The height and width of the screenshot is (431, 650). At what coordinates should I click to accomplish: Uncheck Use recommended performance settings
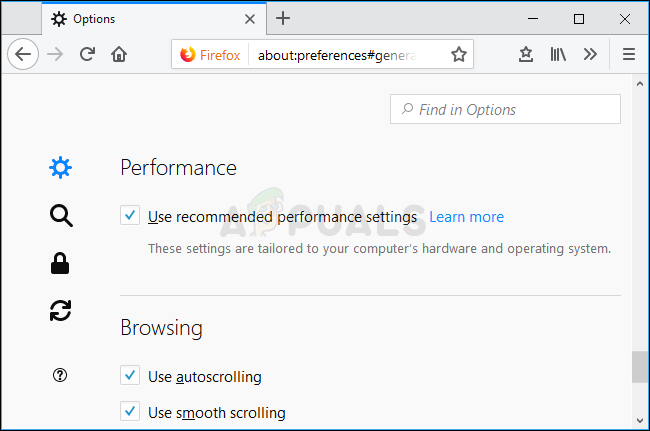pos(130,216)
